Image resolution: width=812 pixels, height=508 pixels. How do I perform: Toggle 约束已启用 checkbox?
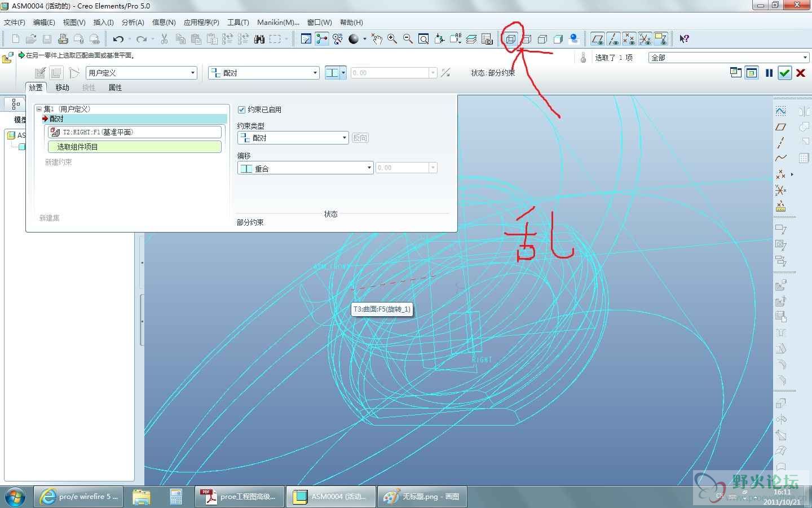point(242,110)
